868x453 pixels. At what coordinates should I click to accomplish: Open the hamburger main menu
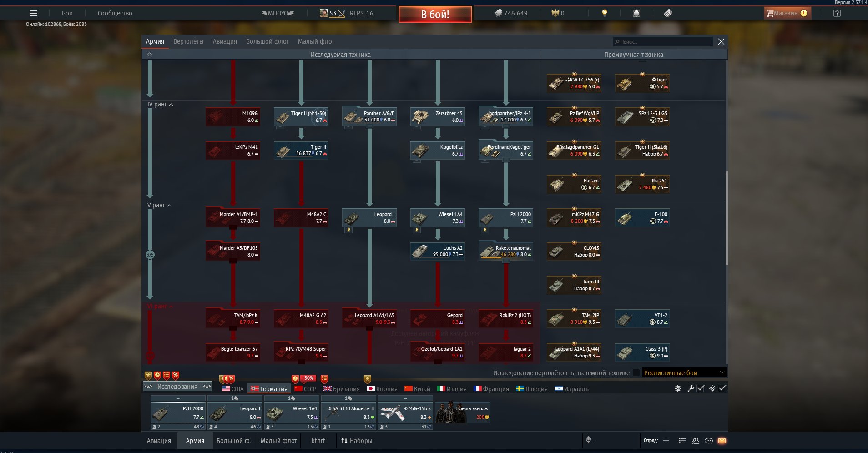coord(34,13)
